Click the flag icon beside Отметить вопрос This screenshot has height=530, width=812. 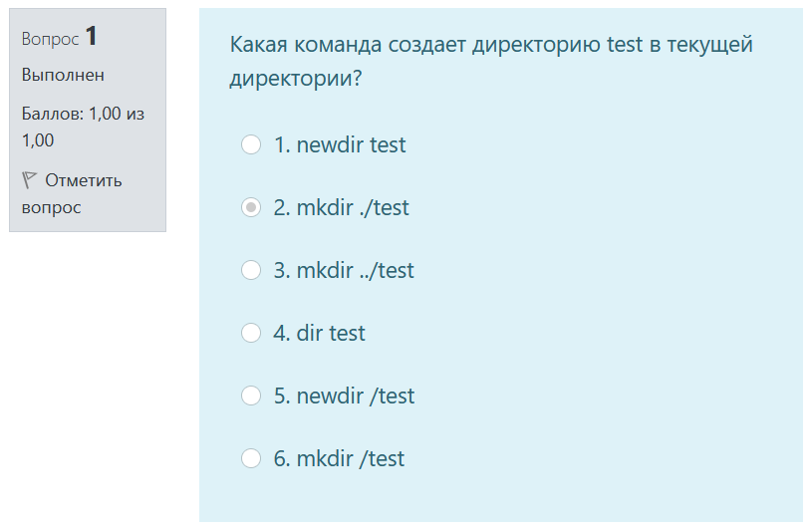tap(29, 180)
